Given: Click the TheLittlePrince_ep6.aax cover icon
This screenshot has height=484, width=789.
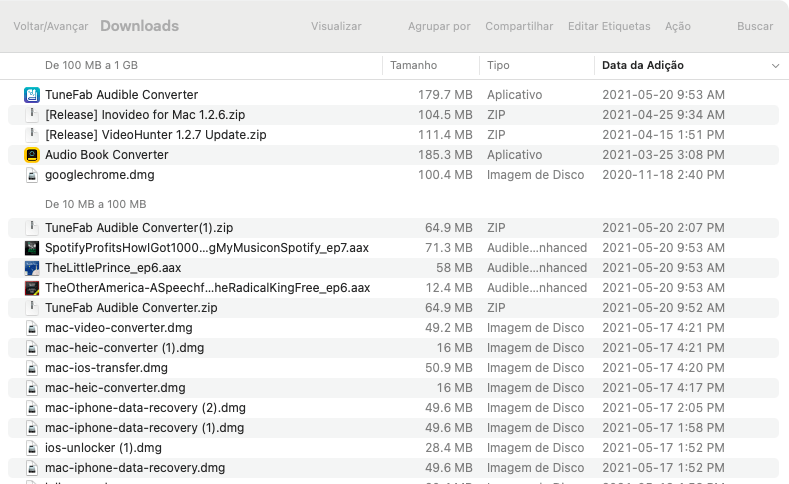Looking at the screenshot, I should tap(32, 268).
